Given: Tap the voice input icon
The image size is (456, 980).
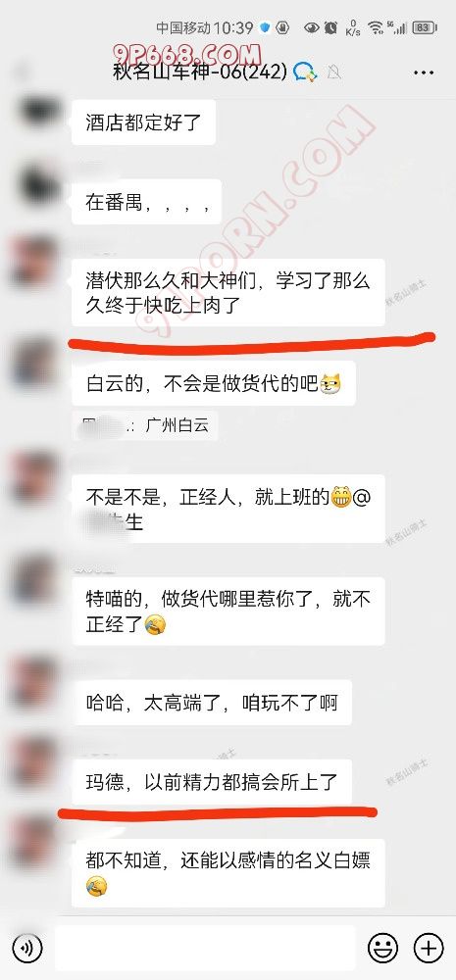Looking at the screenshot, I should coord(27,948).
